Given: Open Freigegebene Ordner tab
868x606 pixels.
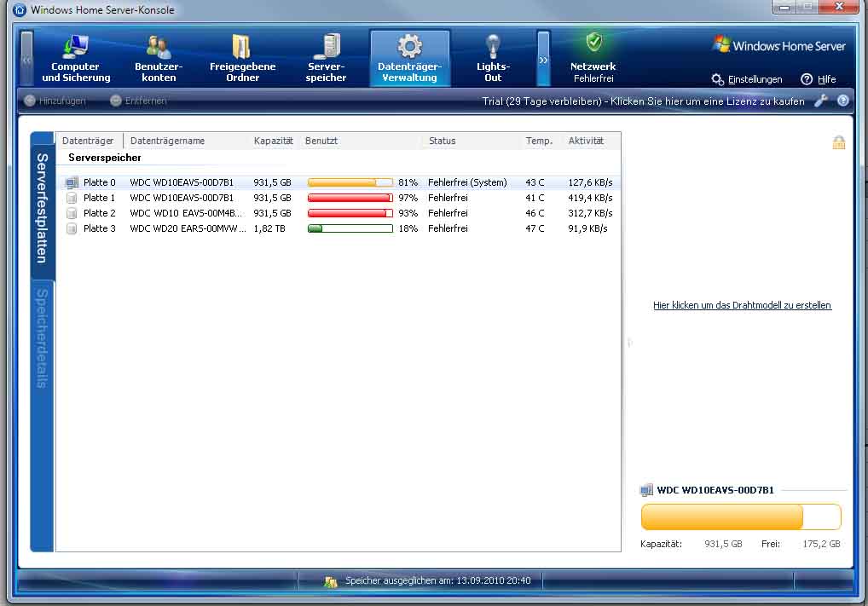Looking at the screenshot, I should [242, 59].
